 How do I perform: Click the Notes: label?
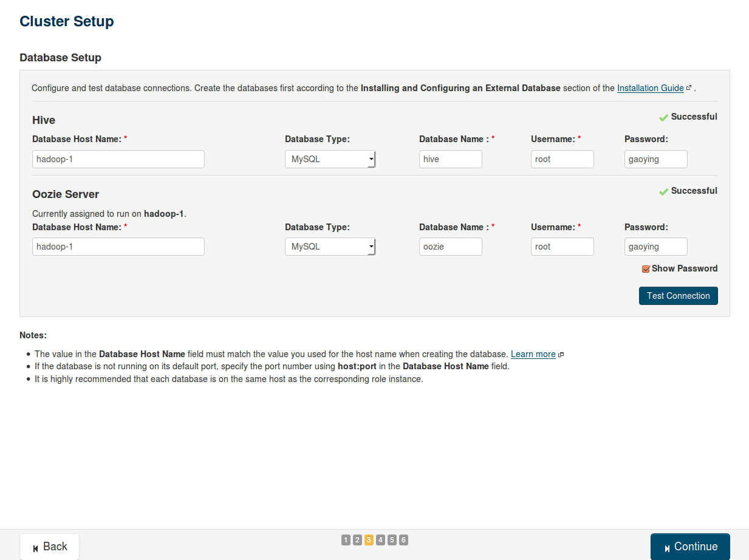click(x=33, y=335)
